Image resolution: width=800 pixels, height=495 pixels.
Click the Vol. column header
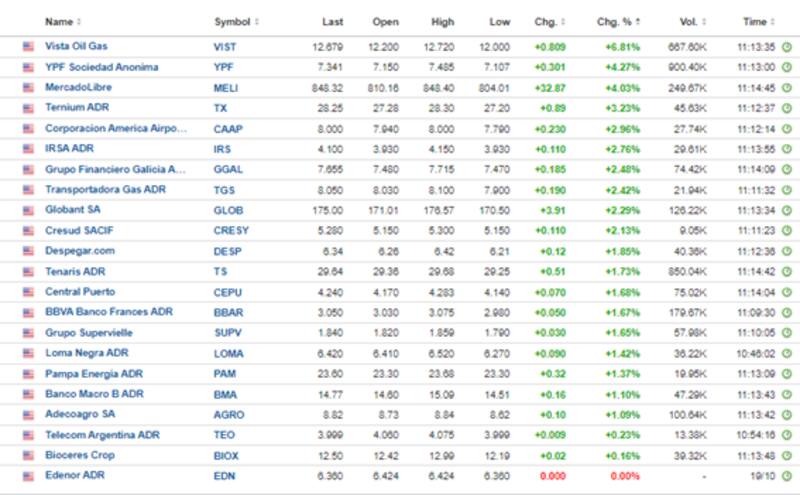click(687, 22)
